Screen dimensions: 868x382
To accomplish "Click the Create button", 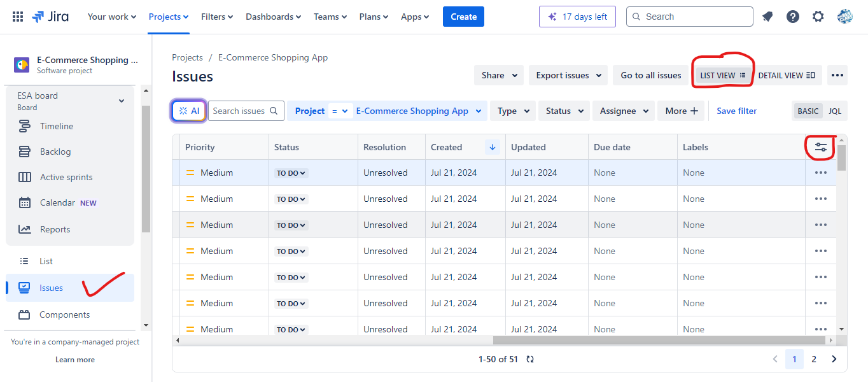I will click(x=463, y=16).
